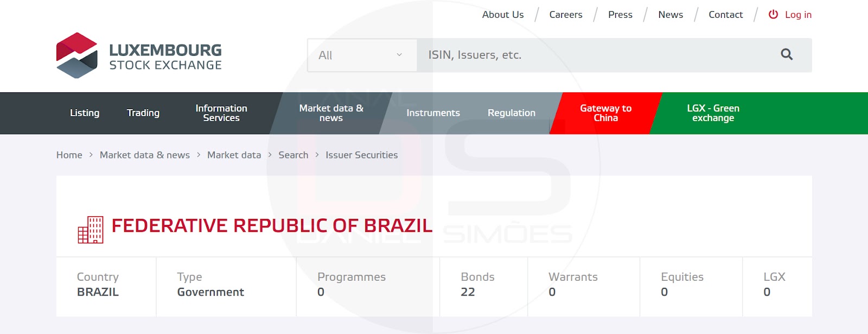Click the FEDERATIVE REPUBLIC OF BRAZIL heading
This screenshot has height=334, width=868.
pos(272,225)
